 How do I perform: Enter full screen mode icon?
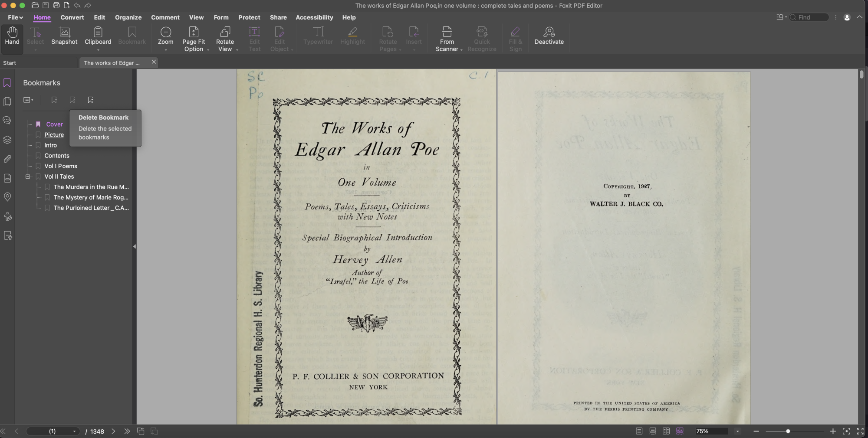pyautogui.click(x=860, y=431)
